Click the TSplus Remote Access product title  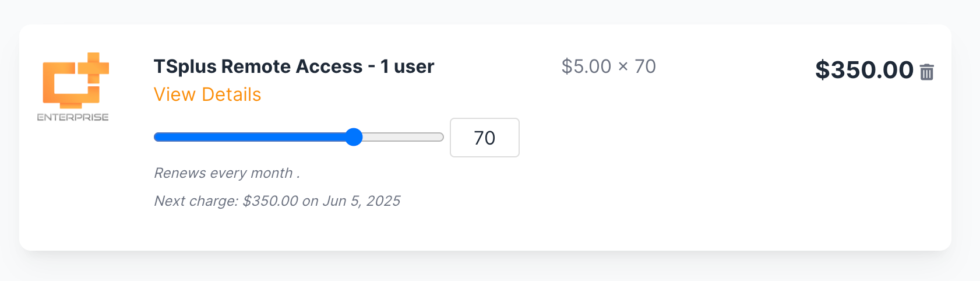coord(294,66)
